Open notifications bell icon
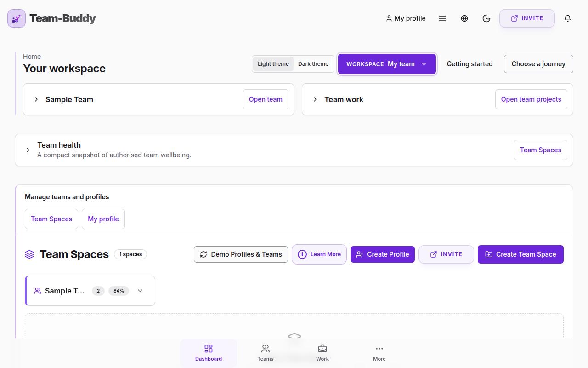 point(568,18)
